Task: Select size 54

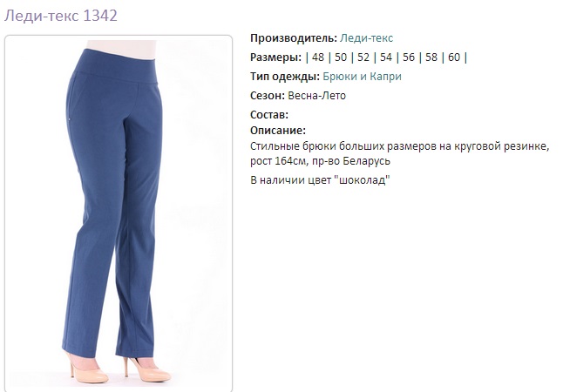Action: pyautogui.click(x=385, y=57)
